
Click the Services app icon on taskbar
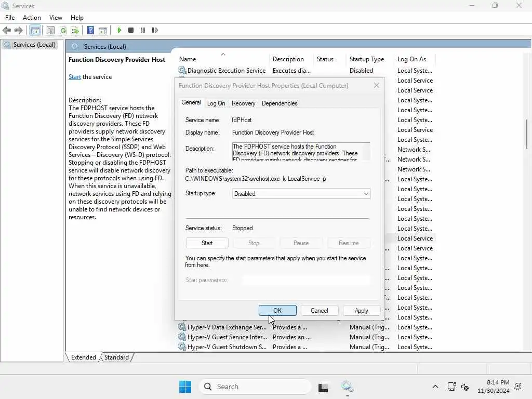(348, 387)
